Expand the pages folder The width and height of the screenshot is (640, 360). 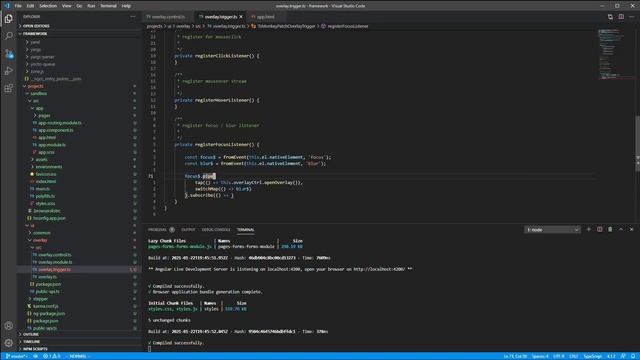(44, 116)
